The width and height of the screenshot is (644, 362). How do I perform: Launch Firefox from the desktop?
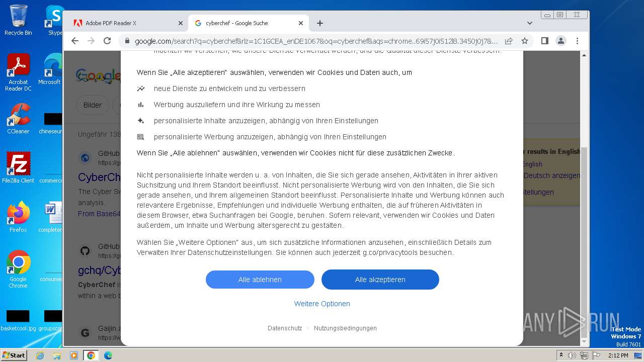pos(18,217)
